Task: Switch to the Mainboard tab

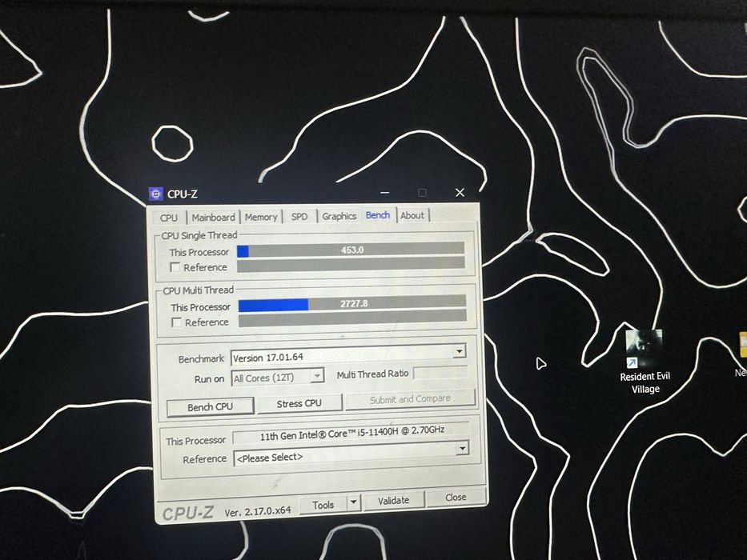Action: pyautogui.click(x=214, y=217)
